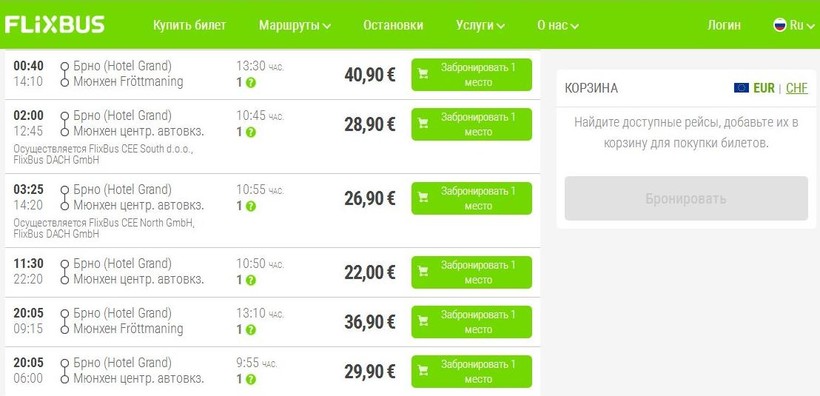Click route stops icon of 03:25 trip
820x396 pixels.
65,197
